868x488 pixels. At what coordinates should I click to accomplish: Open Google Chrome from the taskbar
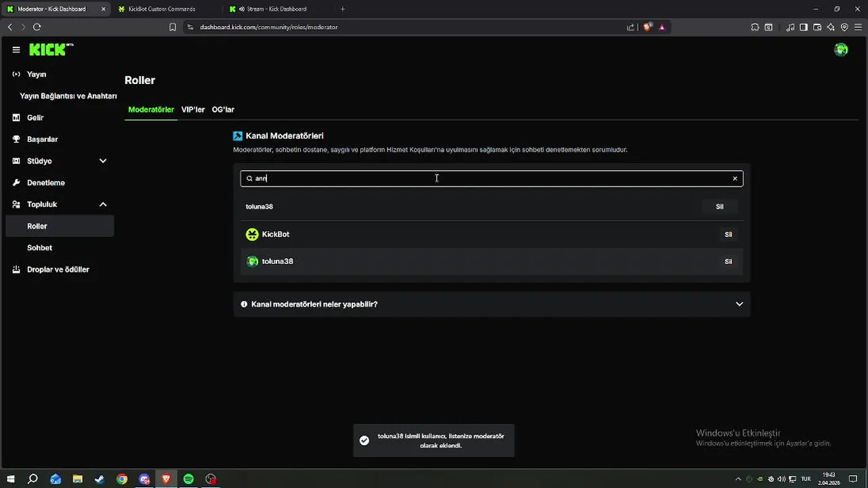(x=122, y=479)
